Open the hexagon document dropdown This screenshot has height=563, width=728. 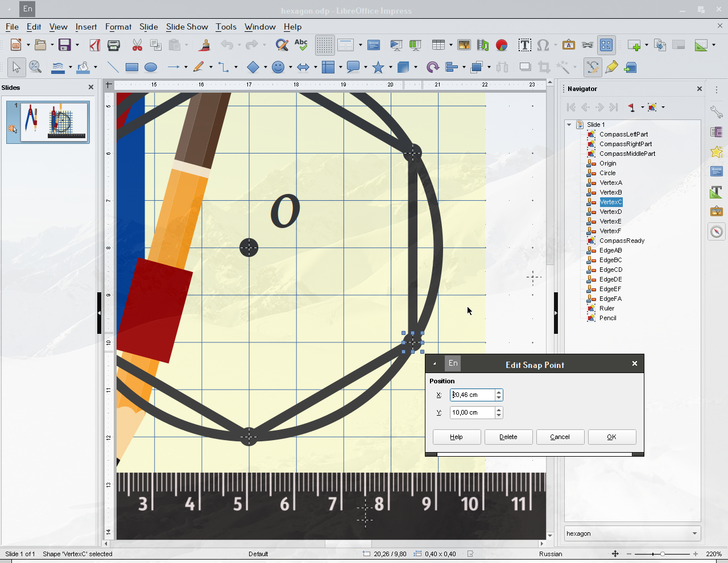point(632,533)
